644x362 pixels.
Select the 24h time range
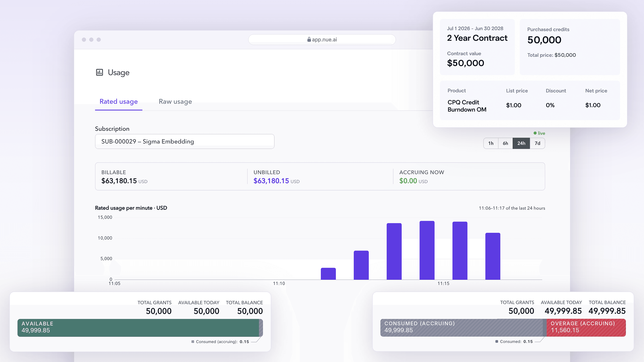point(521,143)
